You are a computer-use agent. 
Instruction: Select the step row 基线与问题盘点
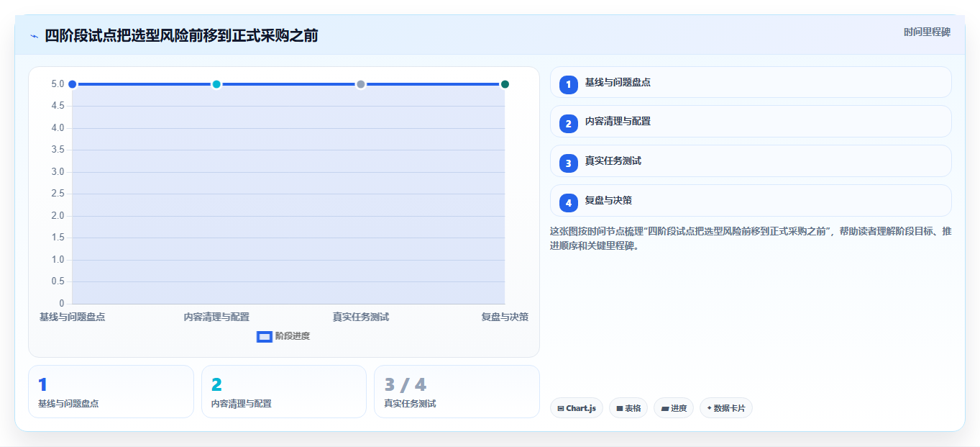751,82
